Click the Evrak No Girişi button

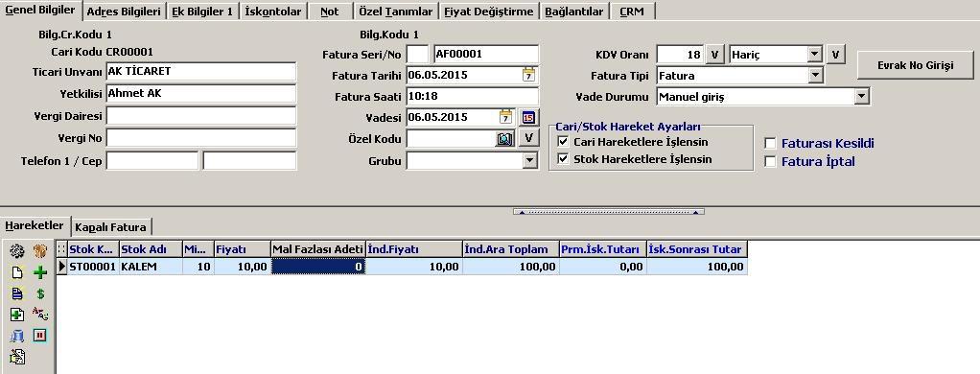(x=915, y=65)
